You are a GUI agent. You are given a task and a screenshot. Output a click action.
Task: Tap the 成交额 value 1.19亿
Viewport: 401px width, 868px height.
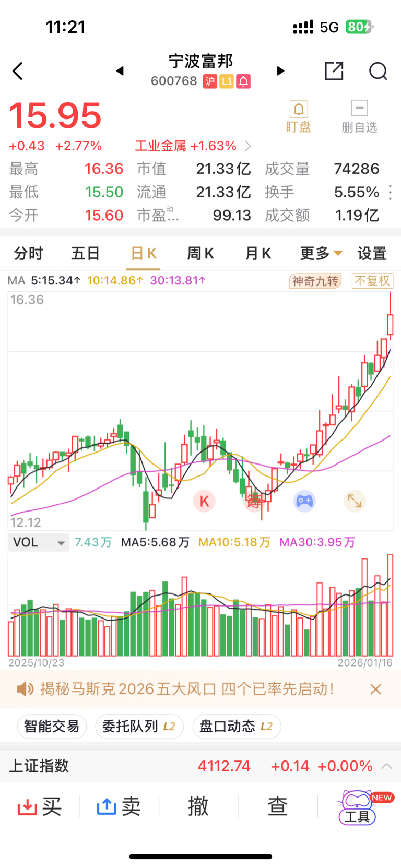357,215
